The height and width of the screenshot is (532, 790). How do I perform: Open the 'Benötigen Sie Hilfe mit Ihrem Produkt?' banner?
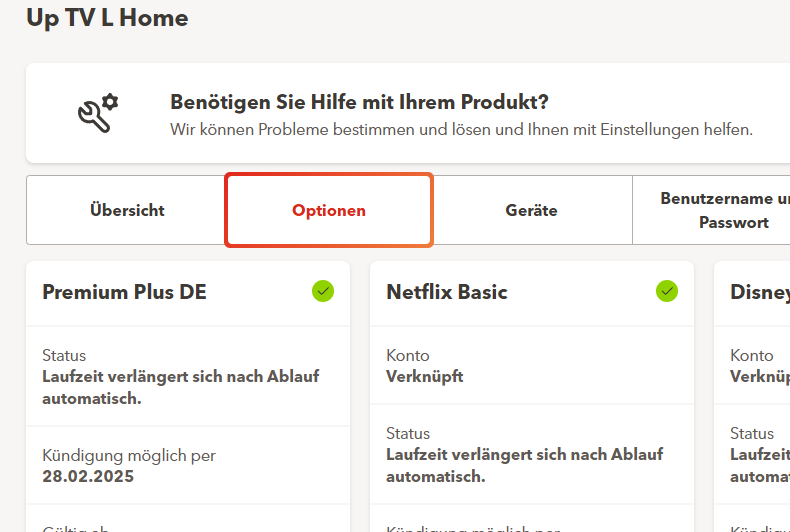[x=359, y=103]
